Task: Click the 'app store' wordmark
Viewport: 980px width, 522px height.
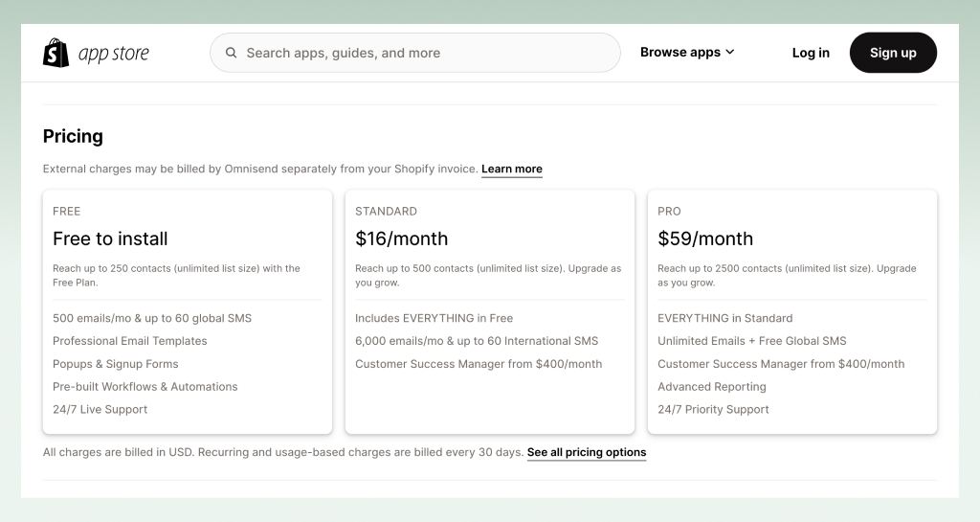Action: (113, 54)
